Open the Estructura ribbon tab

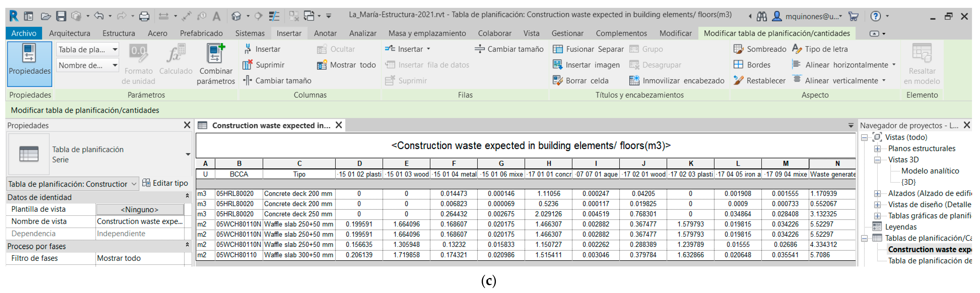tap(119, 33)
